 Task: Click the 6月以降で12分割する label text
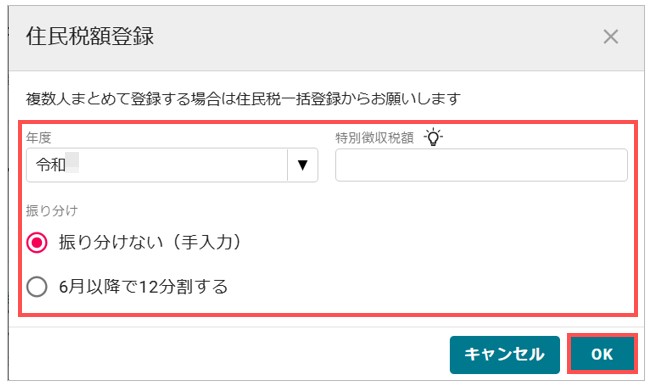143,286
